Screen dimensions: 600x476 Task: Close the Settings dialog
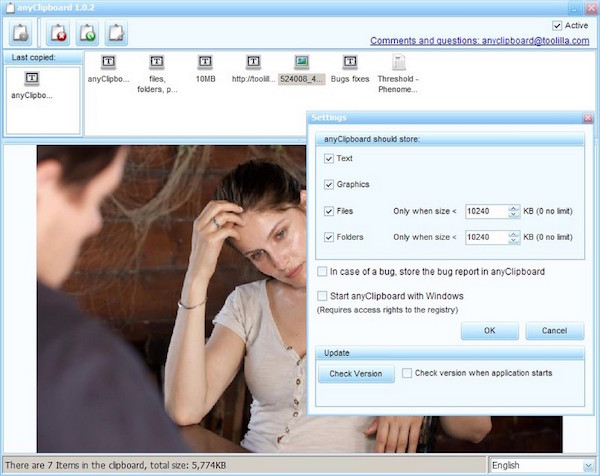pos(587,118)
